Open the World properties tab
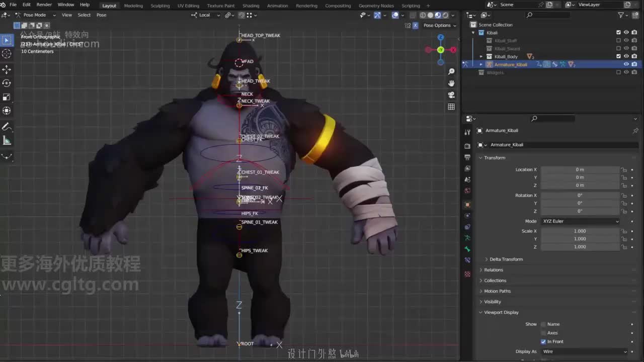Viewport: 644px width, 362px height. pyautogui.click(x=467, y=191)
